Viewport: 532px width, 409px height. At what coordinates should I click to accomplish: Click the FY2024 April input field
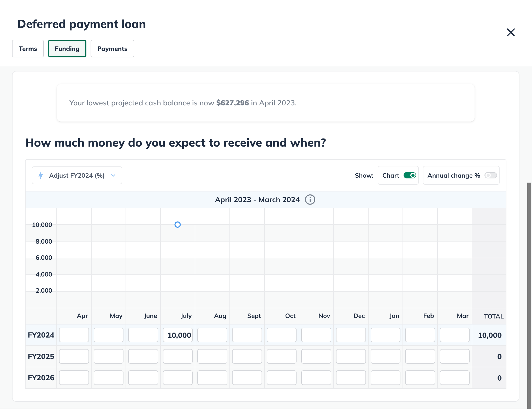[x=74, y=335]
